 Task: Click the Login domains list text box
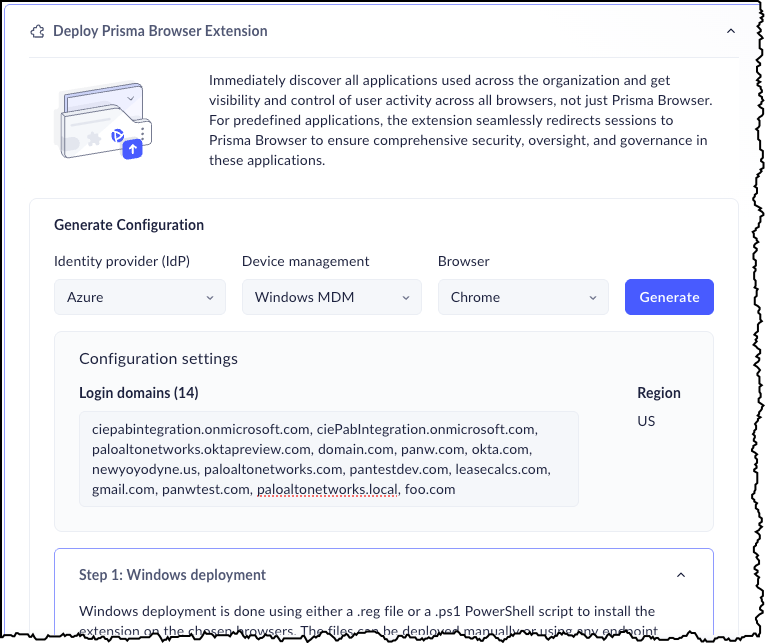pyautogui.click(x=328, y=459)
